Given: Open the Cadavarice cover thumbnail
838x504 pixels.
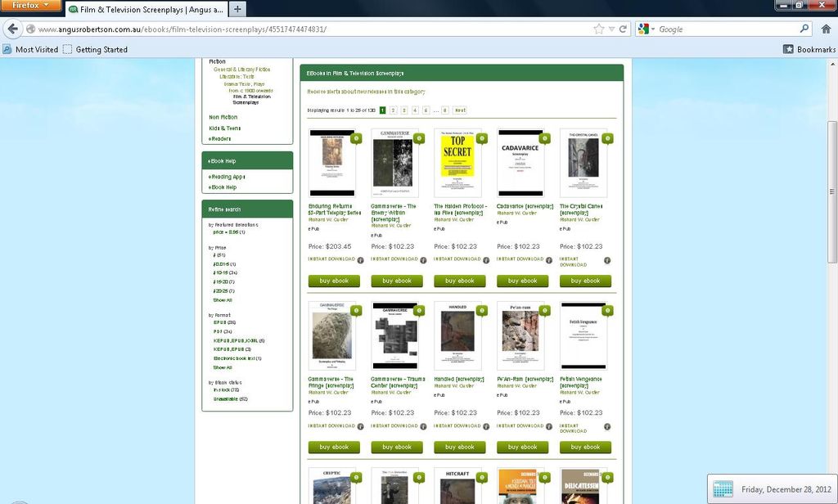Looking at the screenshot, I should [520, 163].
